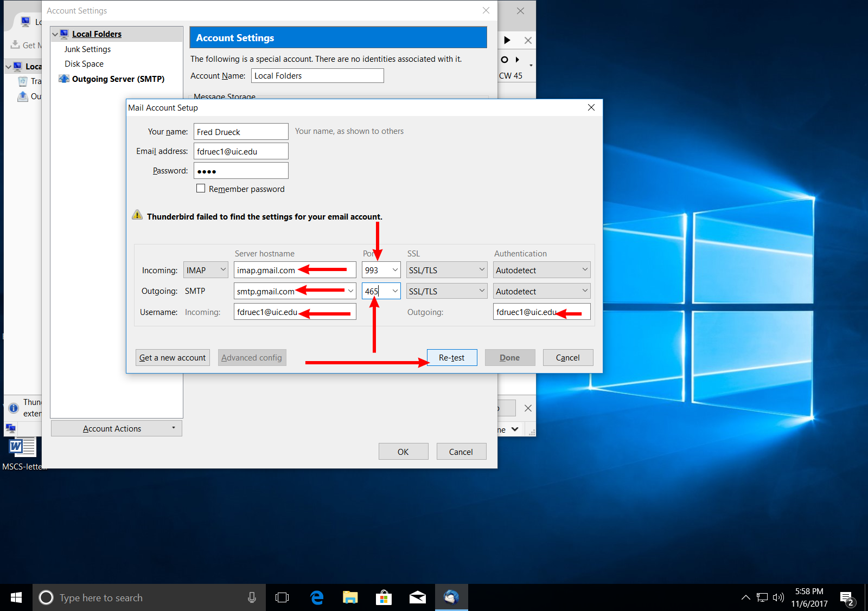Dismiss the Thunderbird notification bar close X
The height and width of the screenshot is (611, 868).
coord(528,408)
